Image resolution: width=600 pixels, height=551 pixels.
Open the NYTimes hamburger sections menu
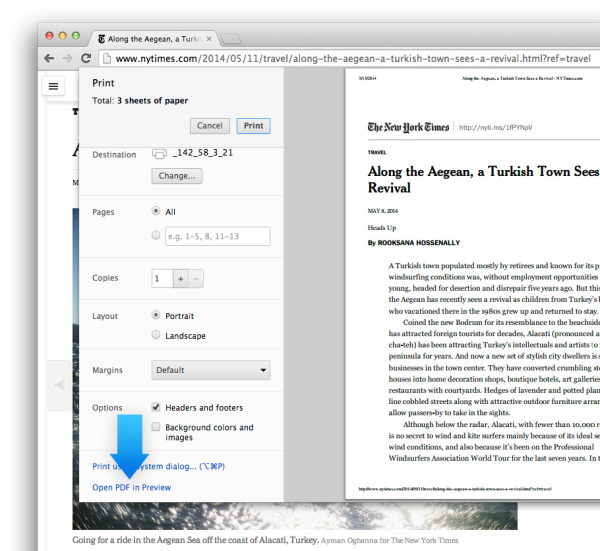coord(53,86)
